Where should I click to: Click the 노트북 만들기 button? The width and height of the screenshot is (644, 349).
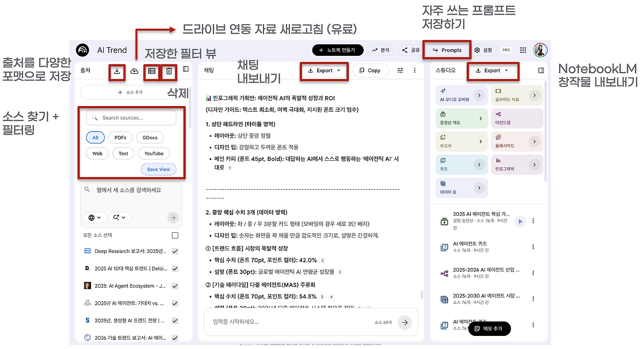[337, 50]
